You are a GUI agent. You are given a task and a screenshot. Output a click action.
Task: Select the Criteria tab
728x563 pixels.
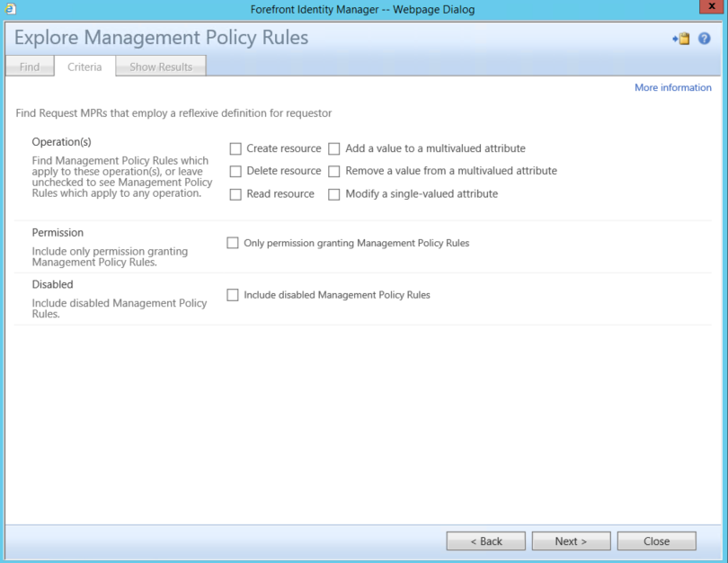point(84,67)
